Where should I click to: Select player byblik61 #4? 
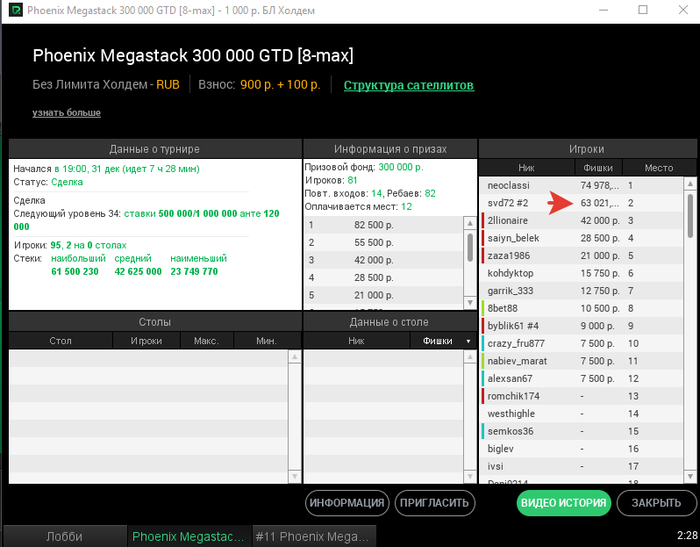581,326
